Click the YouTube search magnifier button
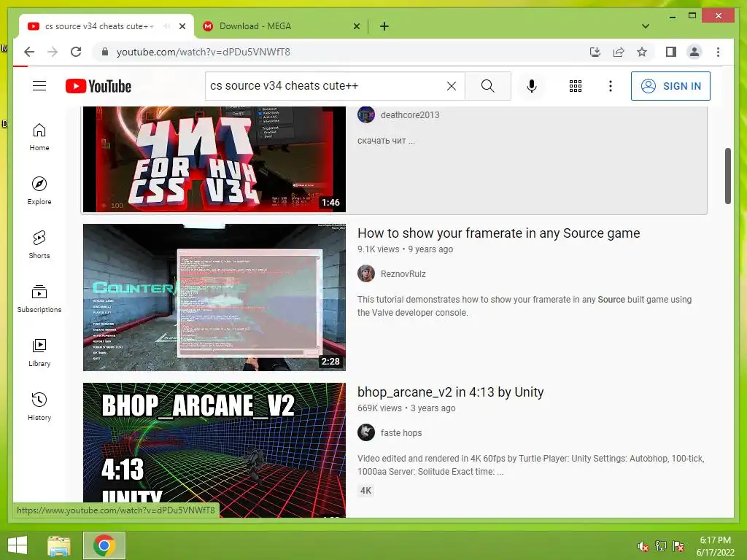747x560 pixels. click(487, 86)
